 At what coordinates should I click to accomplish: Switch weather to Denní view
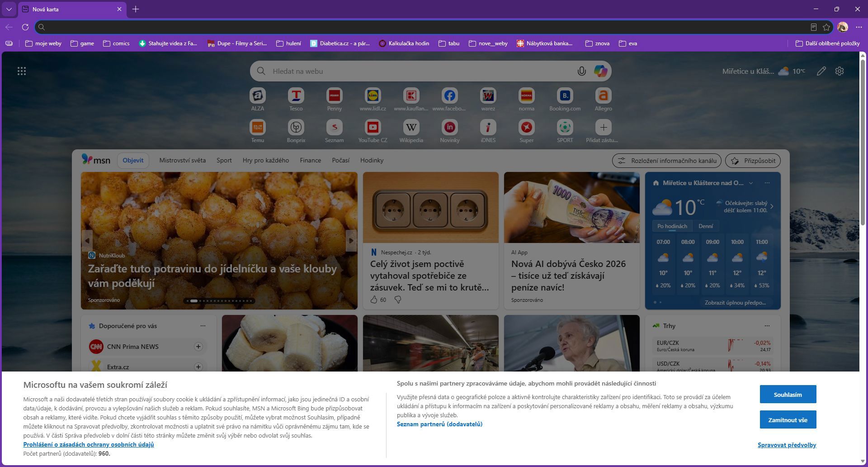705,226
